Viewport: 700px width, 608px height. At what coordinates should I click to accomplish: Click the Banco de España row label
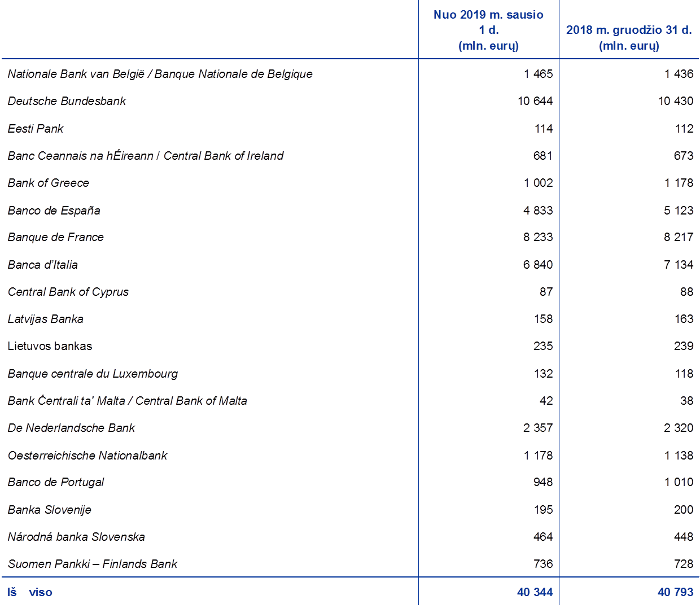pyautogui.click(x=54, y=211)
